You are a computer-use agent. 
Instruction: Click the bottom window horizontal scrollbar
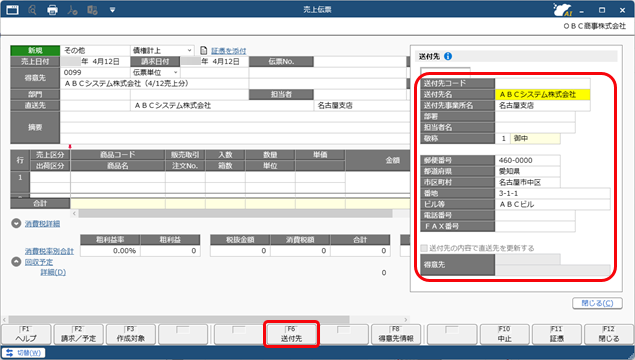[179, 320]
